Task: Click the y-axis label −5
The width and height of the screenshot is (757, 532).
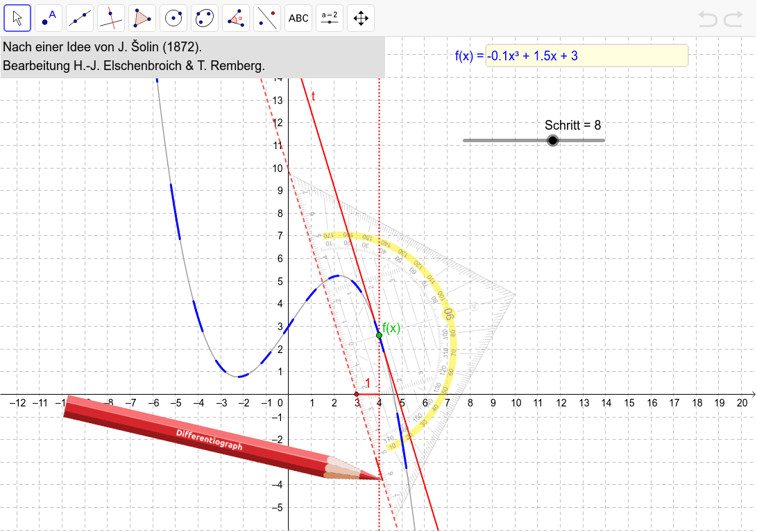Action: (x=277, y=508)
